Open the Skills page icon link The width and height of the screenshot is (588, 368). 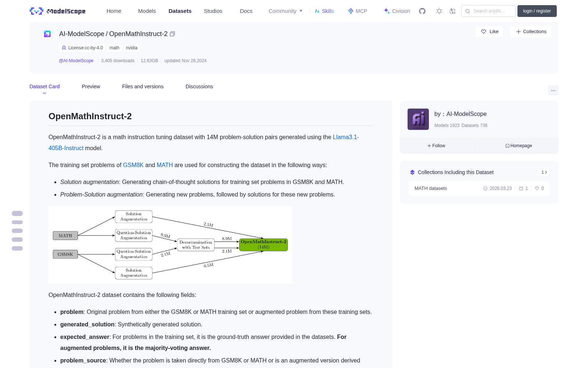(x=324, y=11)
